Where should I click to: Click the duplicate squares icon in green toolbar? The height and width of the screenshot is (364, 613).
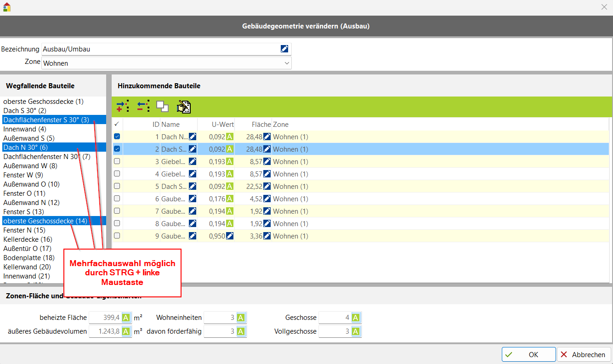pos(162,107)
